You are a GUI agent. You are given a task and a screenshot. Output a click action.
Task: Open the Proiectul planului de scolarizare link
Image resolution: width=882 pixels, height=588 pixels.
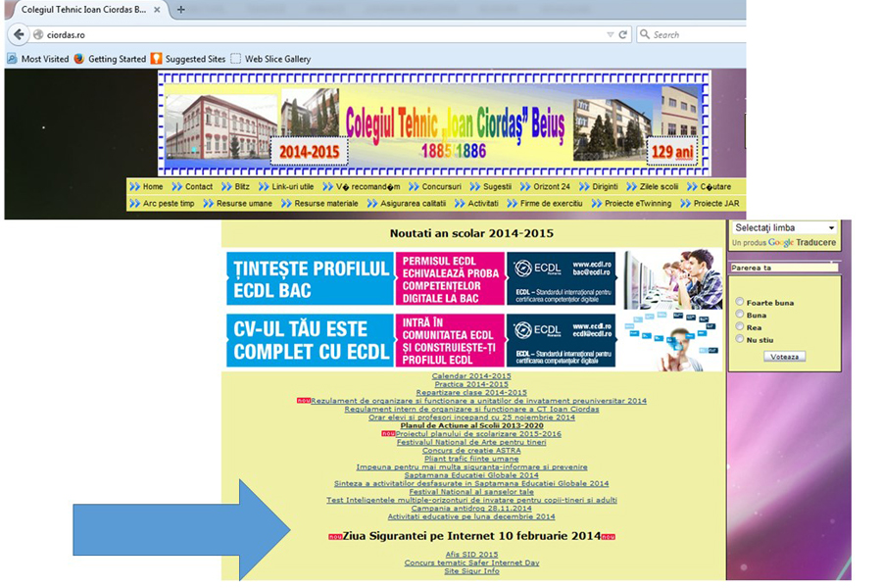[x=478, y=434]
